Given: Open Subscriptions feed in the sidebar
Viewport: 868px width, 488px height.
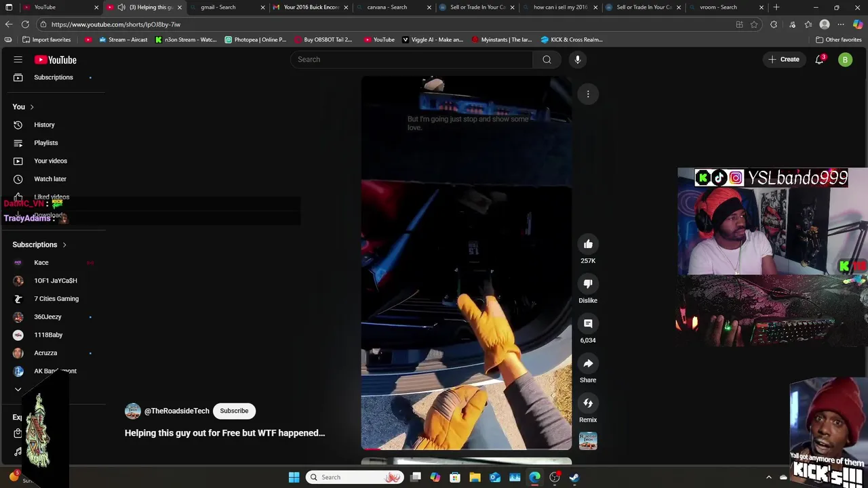Looking at the screenshot, I should (53, 77).
